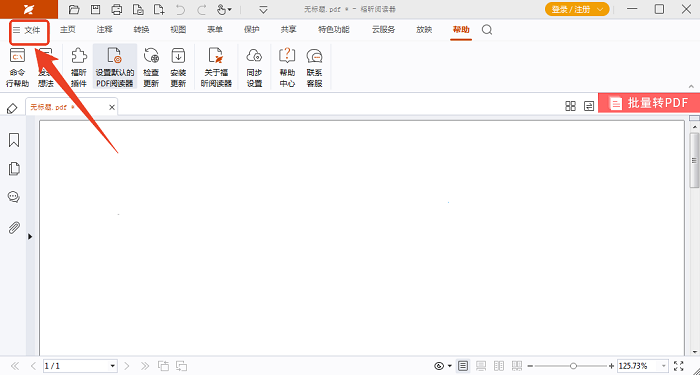Click the eraser icon left of document tab
The width and height of the screenshot is (700, 375).
coord(12,108)
